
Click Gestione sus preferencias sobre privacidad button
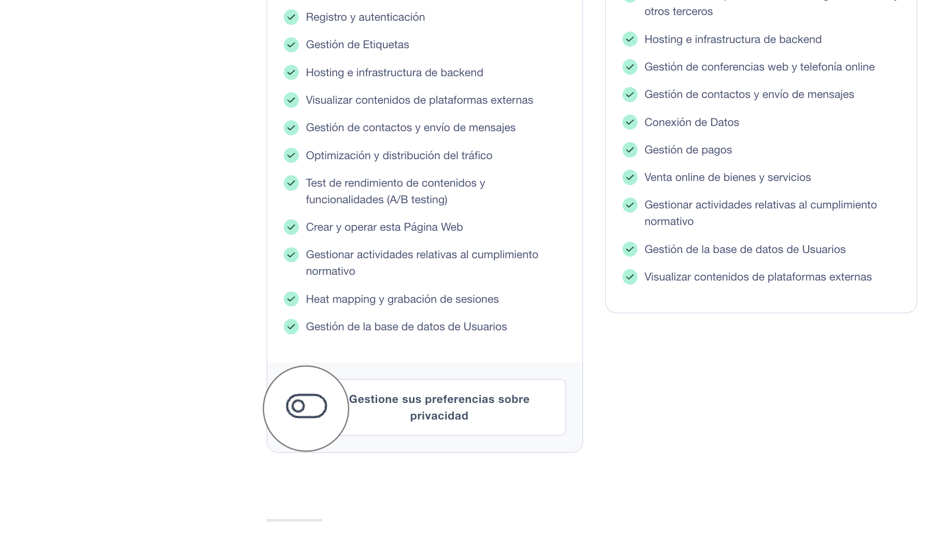tap(439, 407)
